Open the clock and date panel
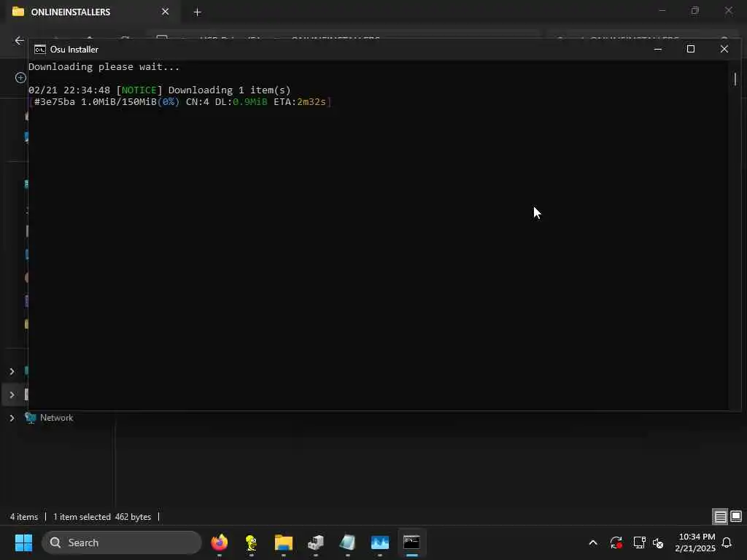This screenshot has width=747, height=560. tap(695, 542)
